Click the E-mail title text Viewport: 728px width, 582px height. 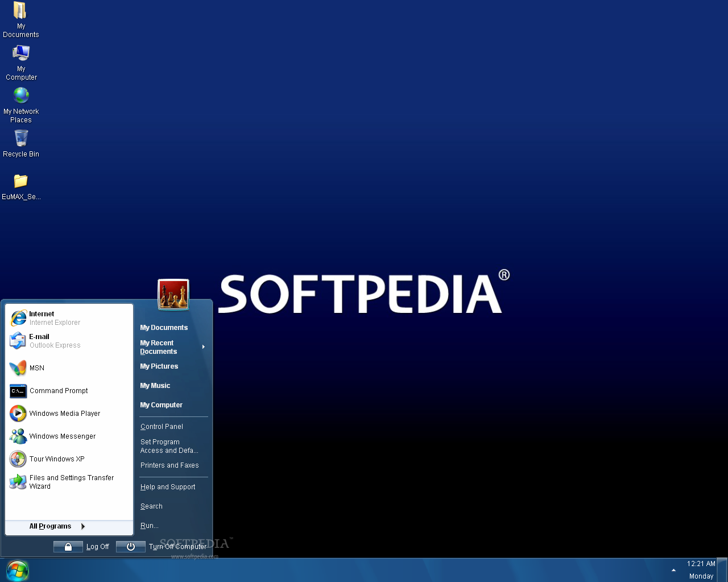click(39, 337)
